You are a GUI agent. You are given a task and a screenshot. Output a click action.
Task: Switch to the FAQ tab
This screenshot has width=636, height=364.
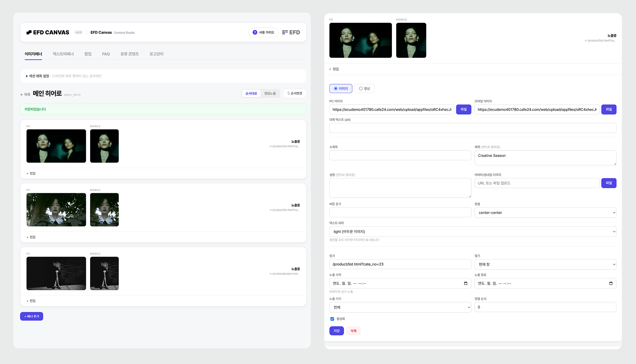pos(106,54)
